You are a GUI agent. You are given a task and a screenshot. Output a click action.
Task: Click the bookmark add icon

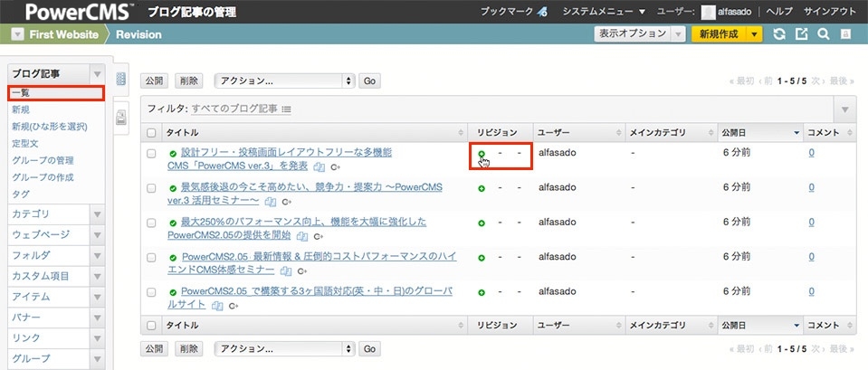tap(542, 12)
